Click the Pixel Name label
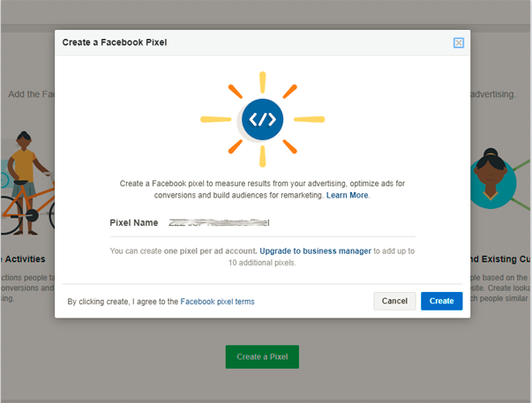 [x=132, y=223]
